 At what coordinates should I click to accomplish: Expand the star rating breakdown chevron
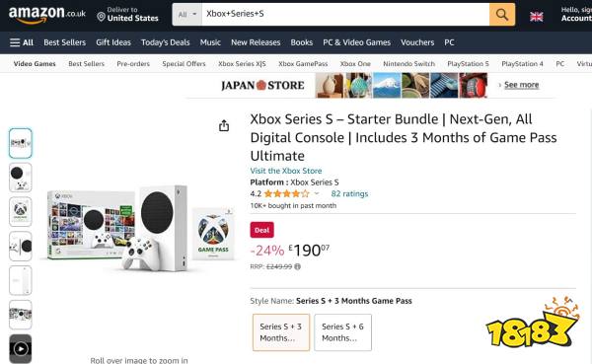coord(317,193)
